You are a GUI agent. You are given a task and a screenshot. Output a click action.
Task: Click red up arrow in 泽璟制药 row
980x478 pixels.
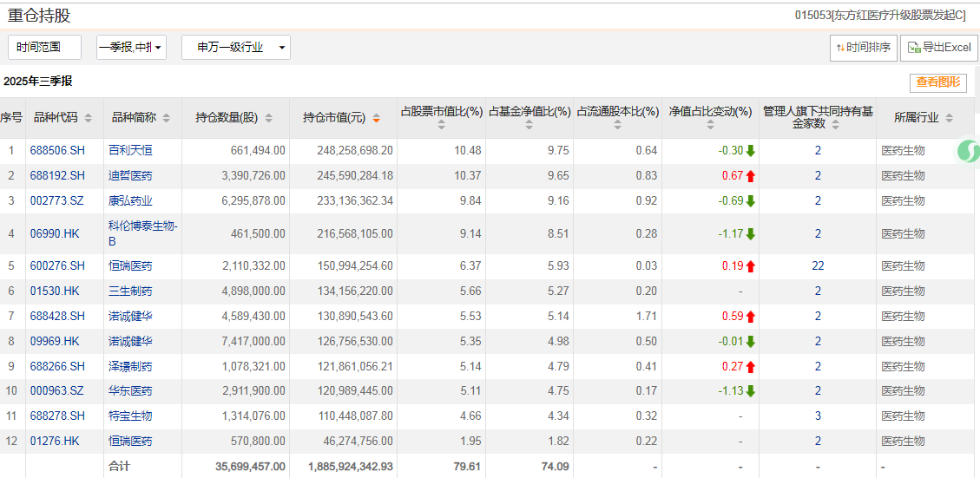(751, 366)
